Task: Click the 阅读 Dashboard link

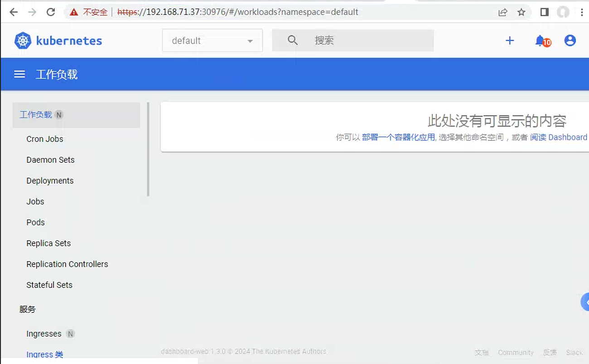Action: 559,137
